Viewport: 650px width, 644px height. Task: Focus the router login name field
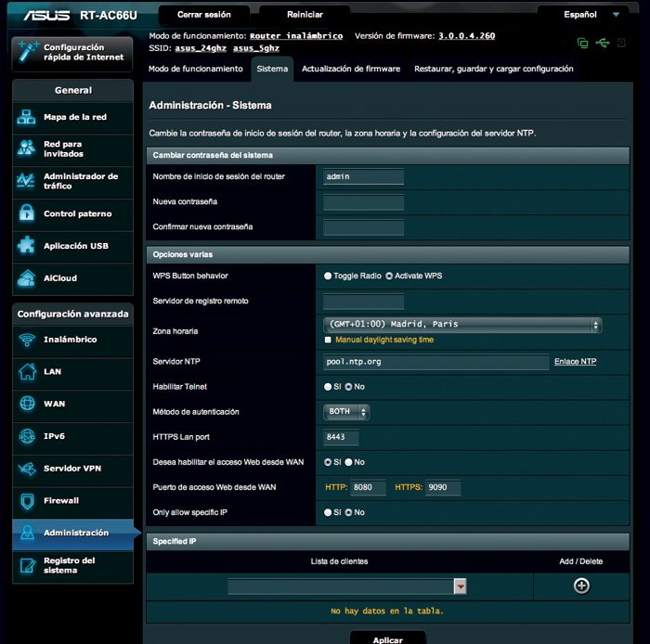tap(363, 177)
